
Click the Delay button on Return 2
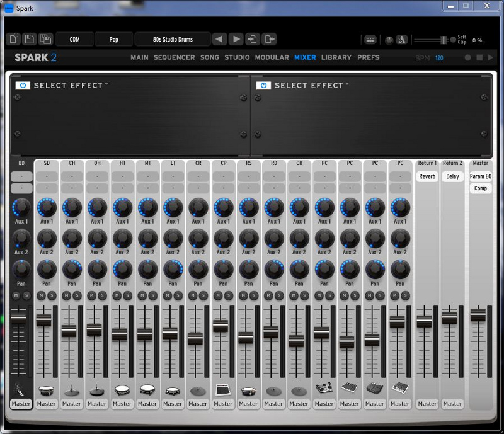[x=452, y=176]
